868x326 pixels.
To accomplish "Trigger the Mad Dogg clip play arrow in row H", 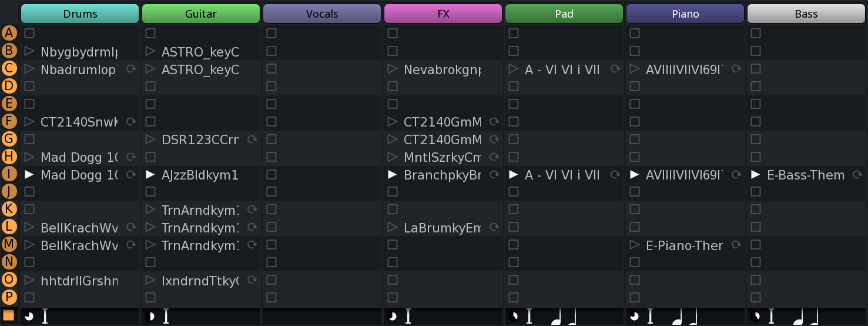I will click(29, 157).
